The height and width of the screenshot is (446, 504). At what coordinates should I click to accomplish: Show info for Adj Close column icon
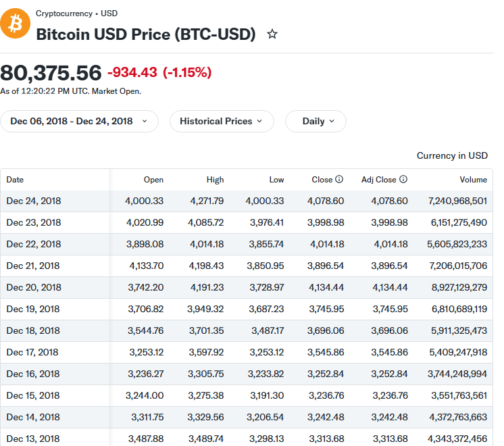pos(403,179)
